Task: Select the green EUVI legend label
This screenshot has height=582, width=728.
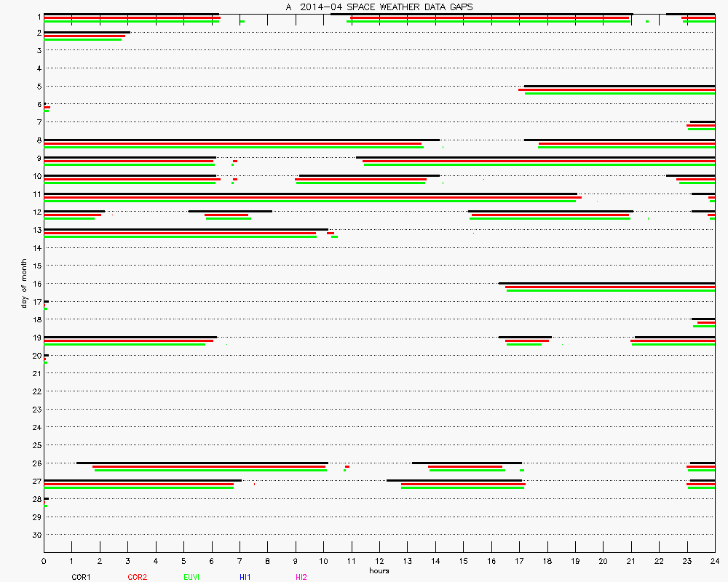Action: pyautogui.click(x=192, y=577)
